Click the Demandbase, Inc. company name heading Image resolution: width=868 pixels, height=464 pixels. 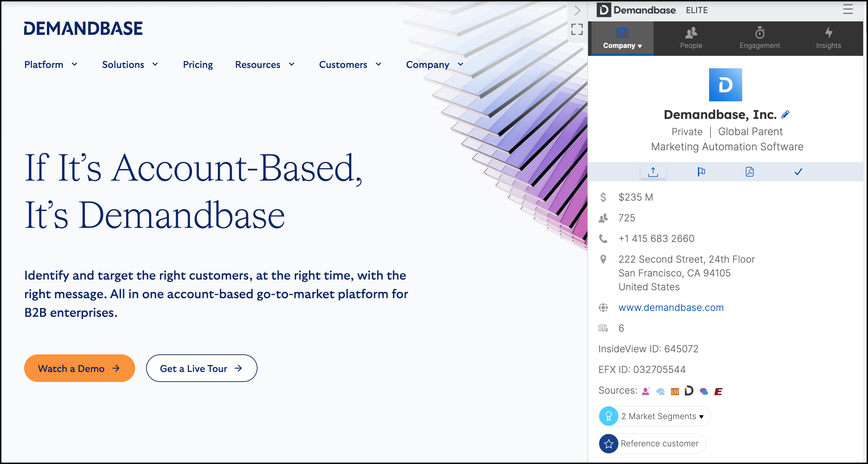tap(720, 114)
